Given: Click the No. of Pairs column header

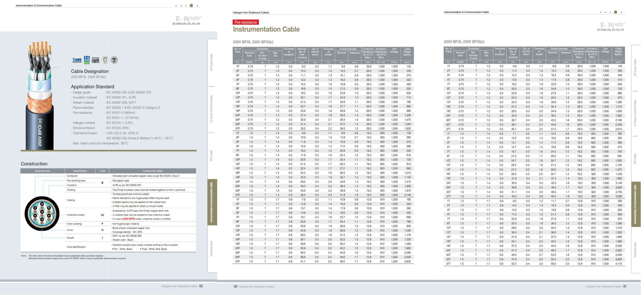Looking at the screenshot, I should point(237,50).
